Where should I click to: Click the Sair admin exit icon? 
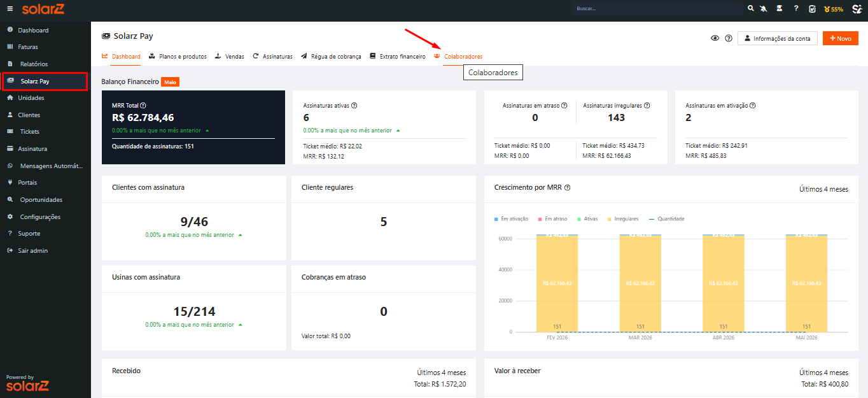[x=10, y=250]
